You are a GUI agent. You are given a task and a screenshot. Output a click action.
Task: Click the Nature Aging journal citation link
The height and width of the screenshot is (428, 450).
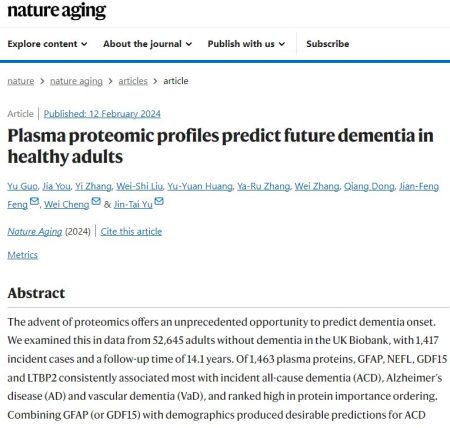[35, 231]
